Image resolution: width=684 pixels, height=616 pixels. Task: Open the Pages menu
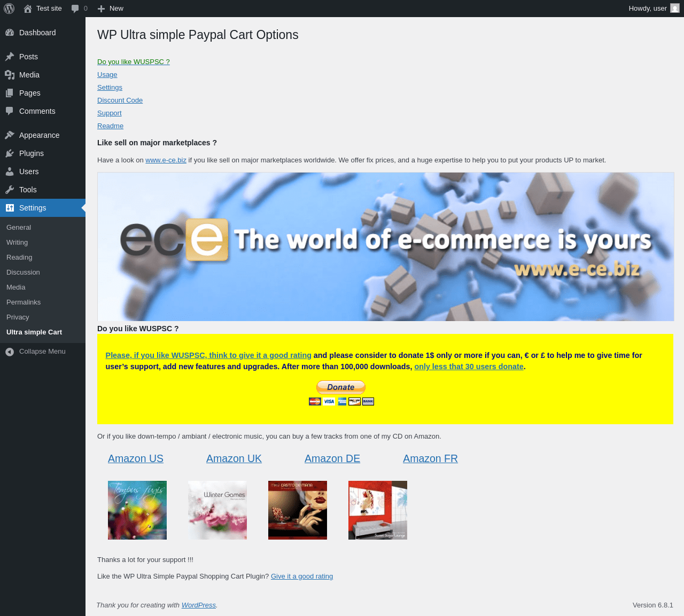click(x=43, y=93)
